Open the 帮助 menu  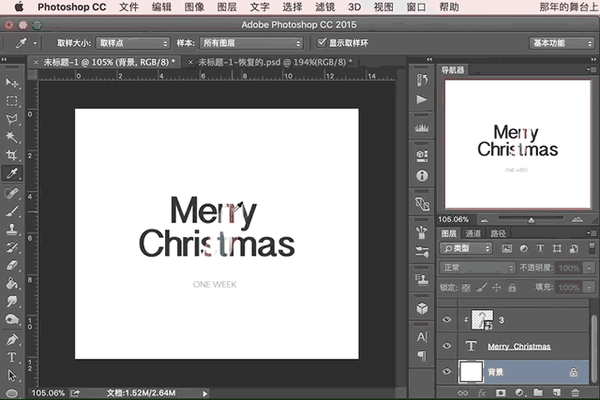pyautogui.click(x=449, y=7)
